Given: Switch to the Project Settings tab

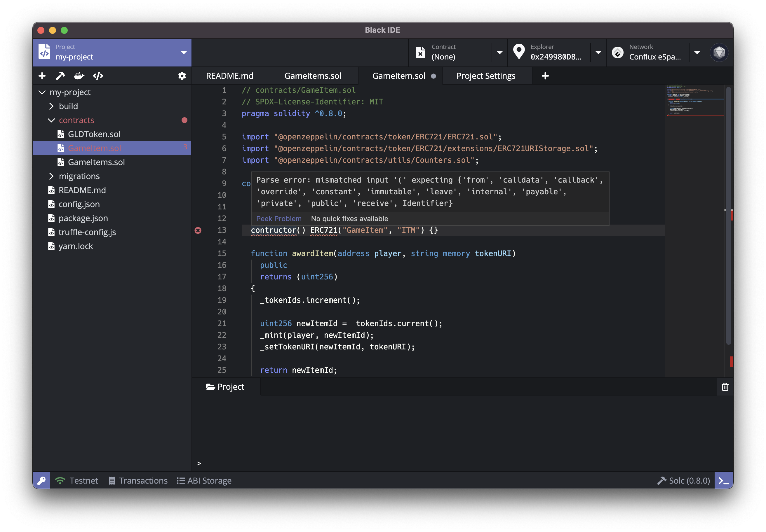Looking at the screenshot, I should point(485,76).
